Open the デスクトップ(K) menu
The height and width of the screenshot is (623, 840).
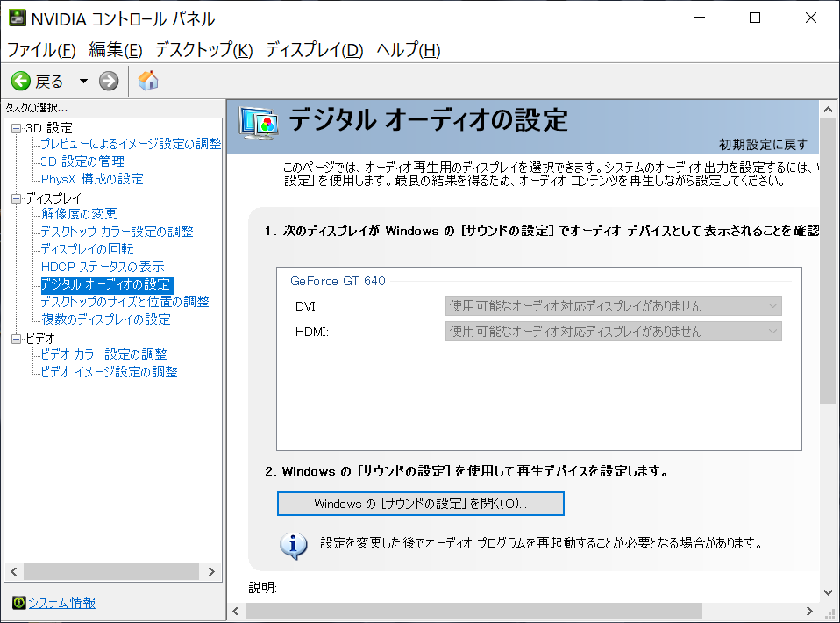(x=204, y=50)
